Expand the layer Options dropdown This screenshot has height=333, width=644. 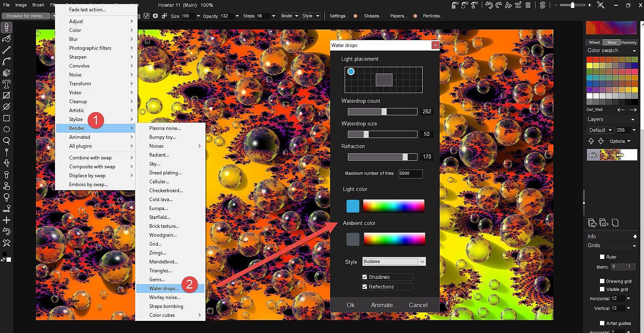[620, 141]
